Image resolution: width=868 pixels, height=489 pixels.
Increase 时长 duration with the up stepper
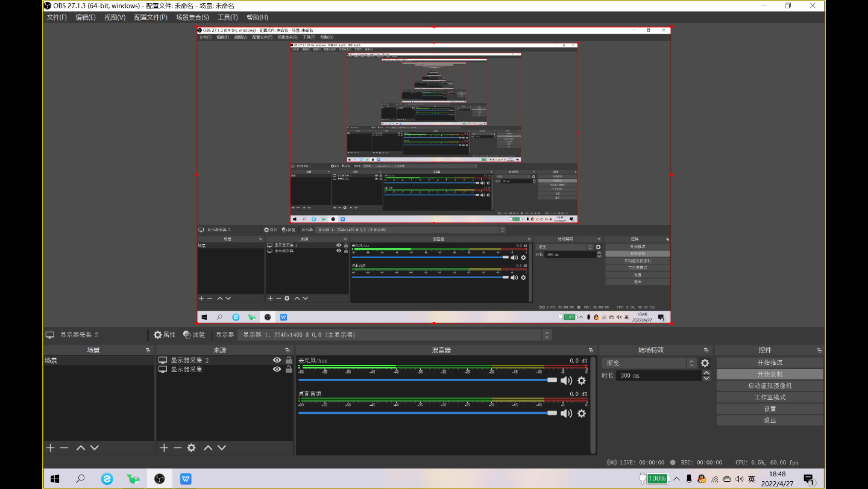(x=706, y=373)
